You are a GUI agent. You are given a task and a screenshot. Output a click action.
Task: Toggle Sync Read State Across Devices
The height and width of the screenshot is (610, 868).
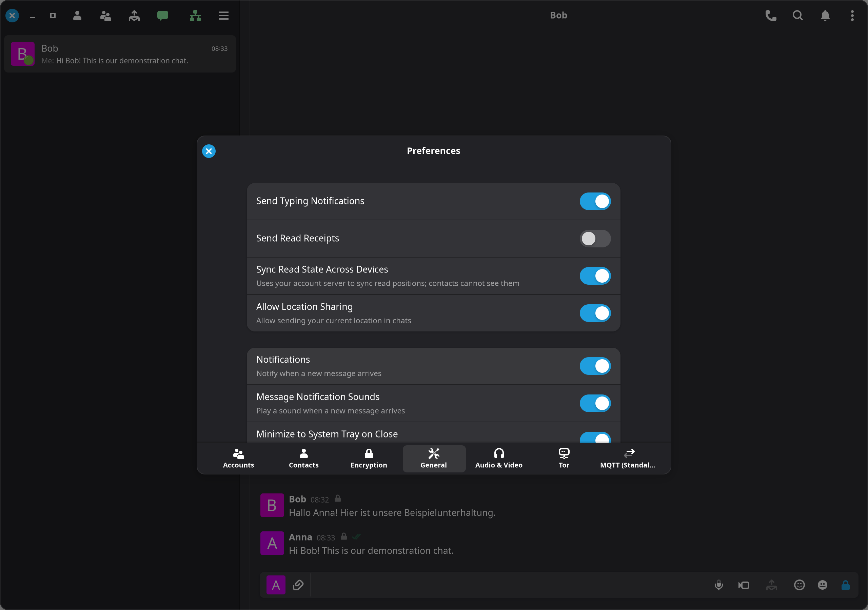(x=595, y=276)
